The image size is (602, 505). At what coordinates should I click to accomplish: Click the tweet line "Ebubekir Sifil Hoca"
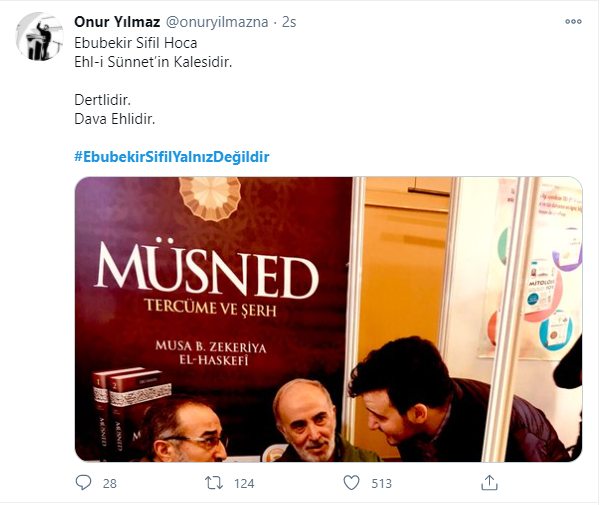tap(136, 42)
